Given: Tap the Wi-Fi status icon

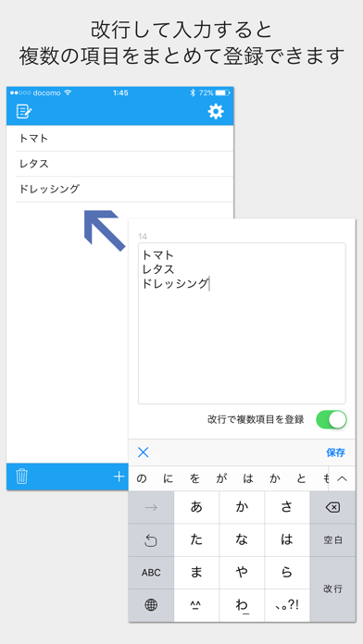Looking at the screenshot, I should point(68,93).
